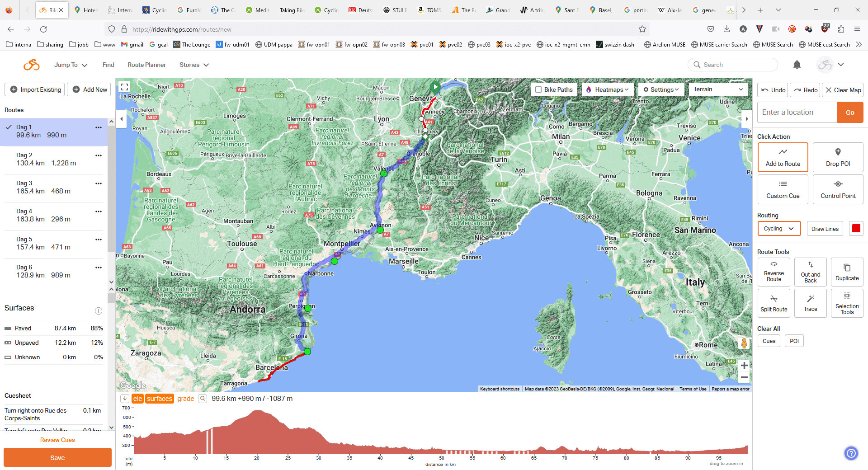Click the map zoom in plus button
868x470 pixels.
(744, 365)
